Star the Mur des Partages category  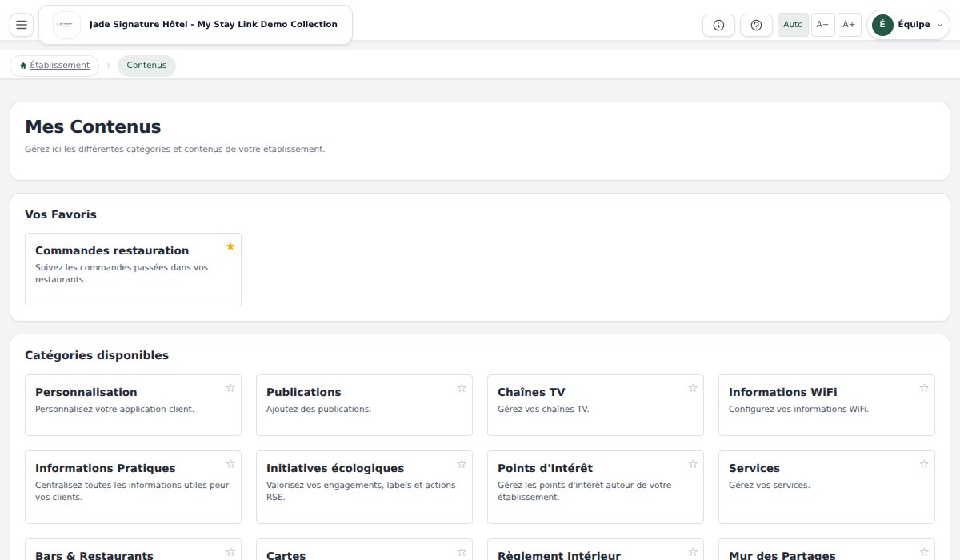click(x=924, y=552)
